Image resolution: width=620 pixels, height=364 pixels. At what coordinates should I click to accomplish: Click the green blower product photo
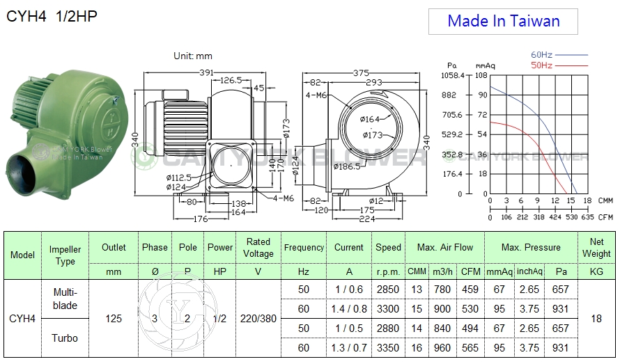pos(66,134)
